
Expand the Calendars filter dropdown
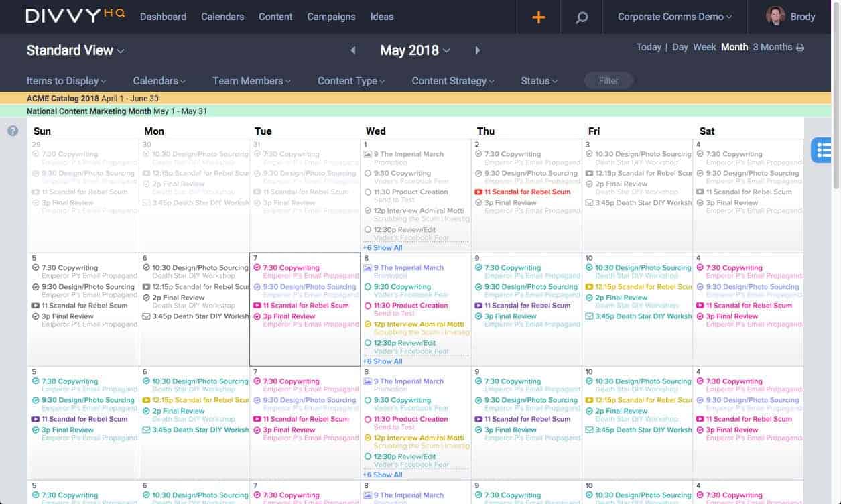click(159, 81)
